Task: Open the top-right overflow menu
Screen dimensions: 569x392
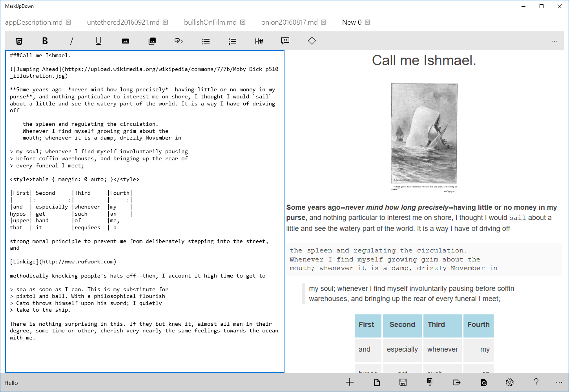Action: (554, 41)
